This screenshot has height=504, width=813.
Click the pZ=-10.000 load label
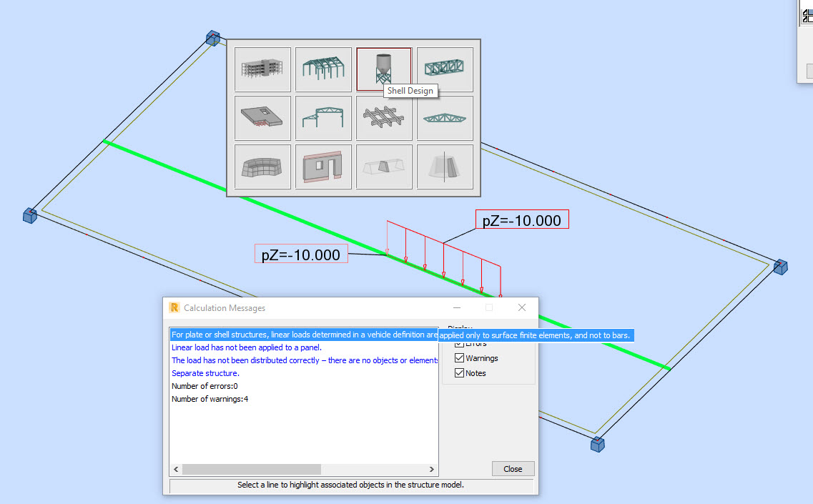point(521,219)
